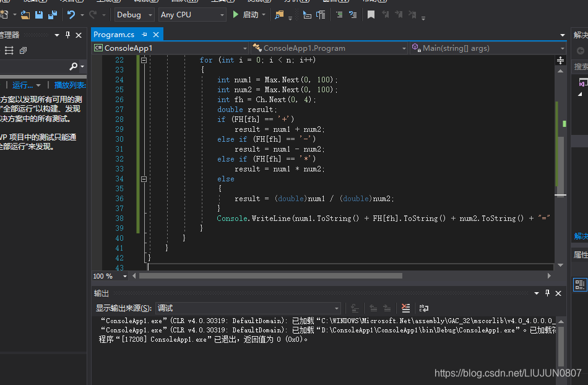Open Find in Files toolbar icon
This screenshot has height=385, width=588.
coord(279,15)
